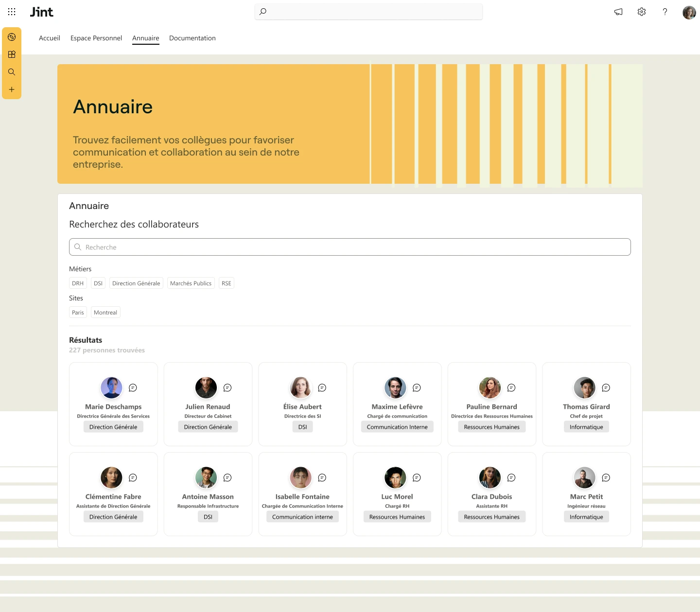This screenshot has width=700, height=612.
Task: Open the compass discovery icon in sidebar
Action: 12,36
